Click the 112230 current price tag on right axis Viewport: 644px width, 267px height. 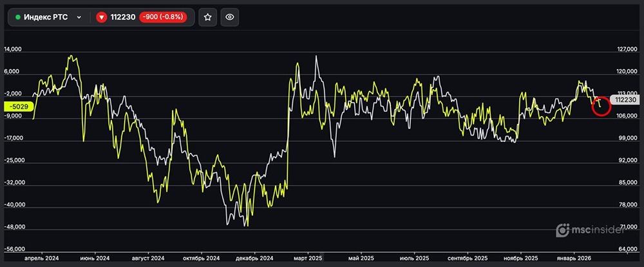[x=625, y=100]
